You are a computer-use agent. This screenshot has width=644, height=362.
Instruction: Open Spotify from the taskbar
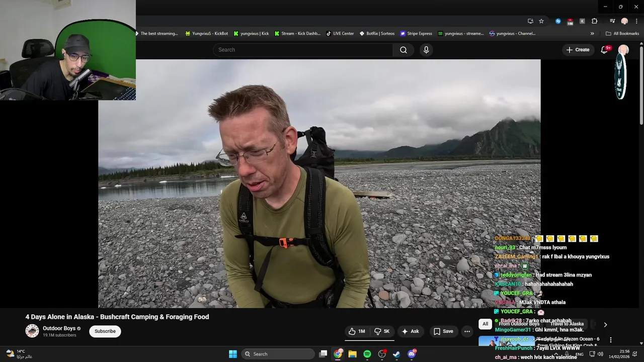point(367,354)
